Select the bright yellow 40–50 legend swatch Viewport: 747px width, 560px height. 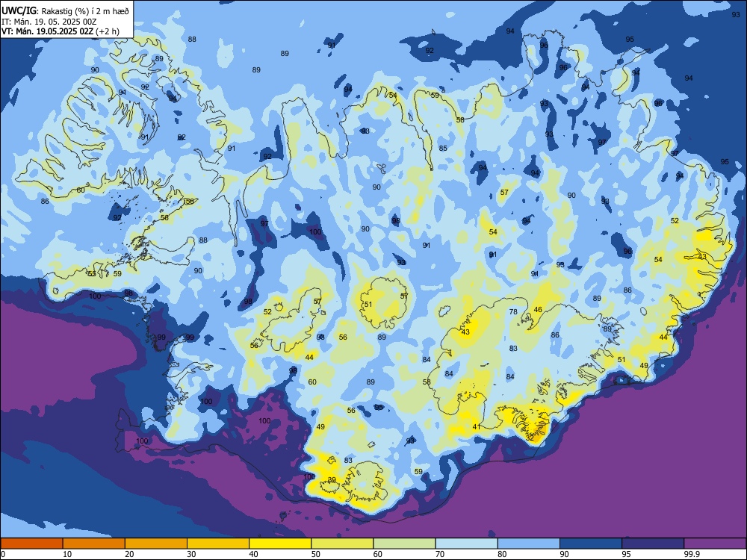(x=280, y=544)
